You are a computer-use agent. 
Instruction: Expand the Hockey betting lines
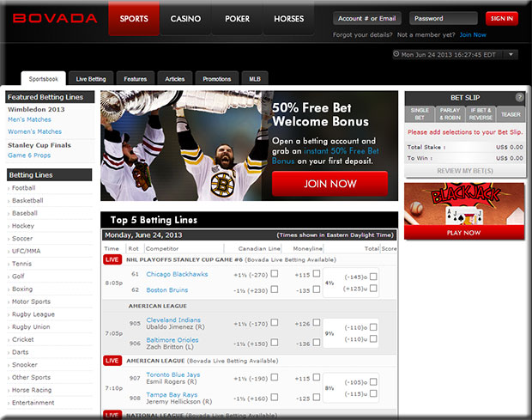click(x=22, y=226)
